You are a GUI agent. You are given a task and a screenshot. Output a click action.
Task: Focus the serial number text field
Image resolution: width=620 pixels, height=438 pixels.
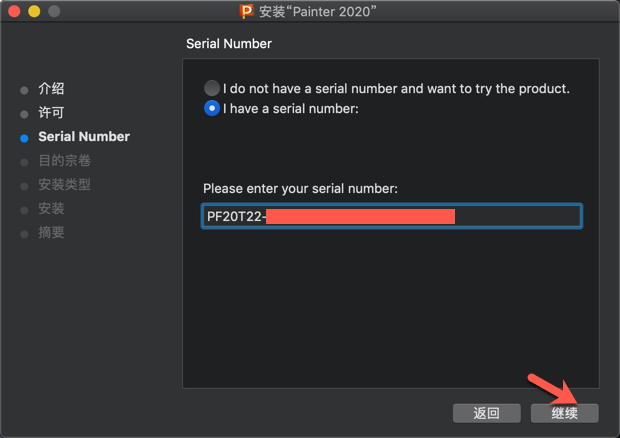click(390, 217)
